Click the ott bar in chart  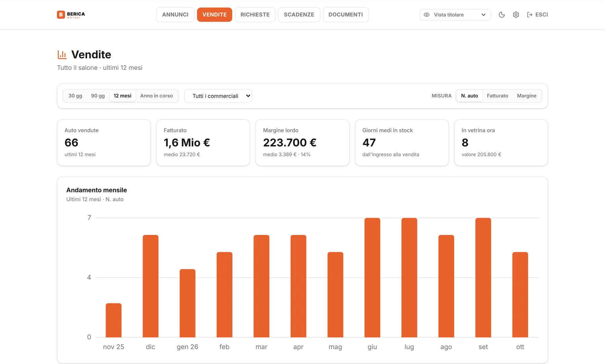pos(520,295)
